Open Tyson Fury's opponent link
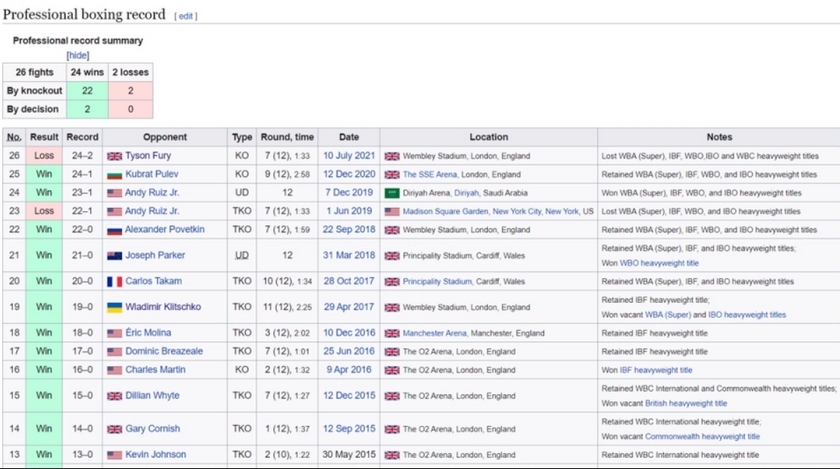The height and width of the screenshot is (469, 840). click(148, 155)
